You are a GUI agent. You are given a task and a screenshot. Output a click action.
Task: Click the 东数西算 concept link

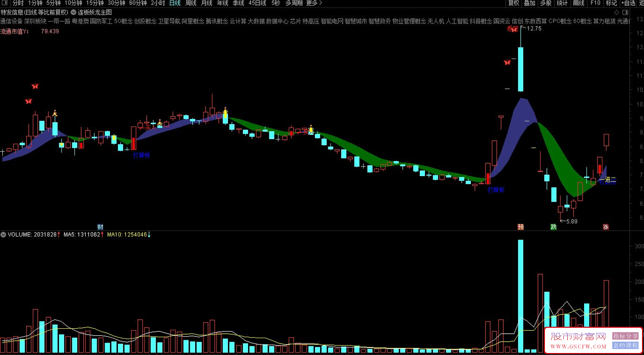pyautogui.click(x=536, y=21)
